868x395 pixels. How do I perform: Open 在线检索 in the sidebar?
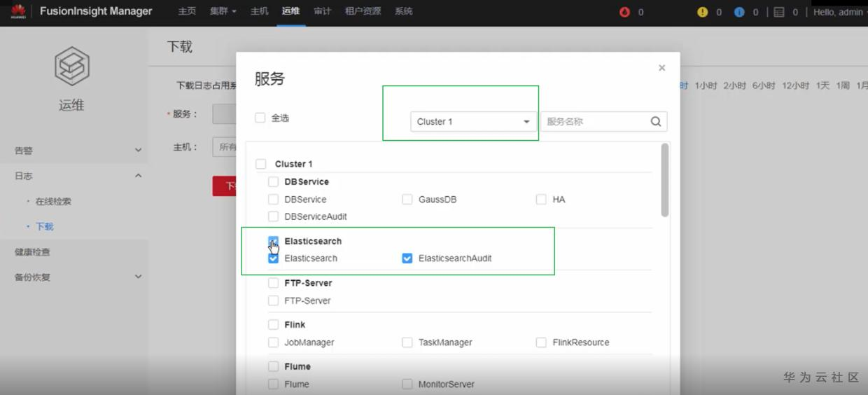pos(53,202)
